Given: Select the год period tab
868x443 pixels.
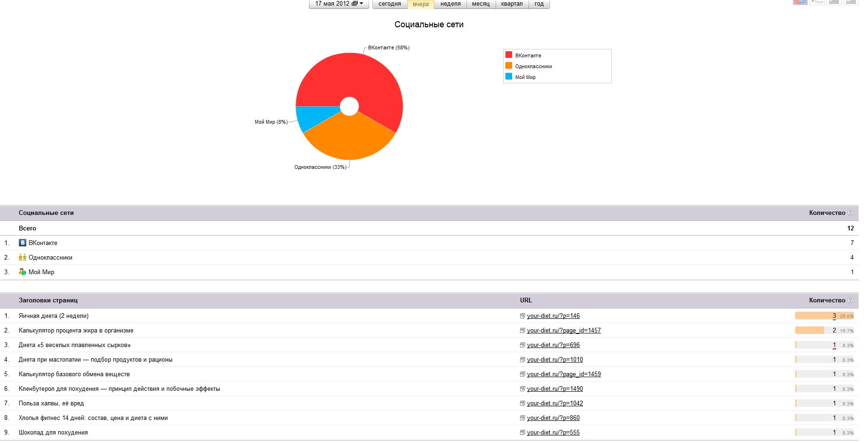Looking at the screenshot, I should 539,4.
